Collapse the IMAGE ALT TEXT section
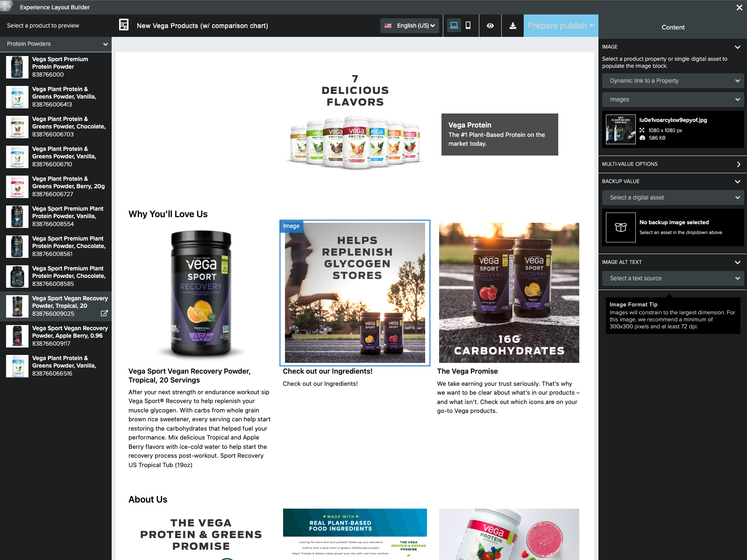 click(737, 262)
